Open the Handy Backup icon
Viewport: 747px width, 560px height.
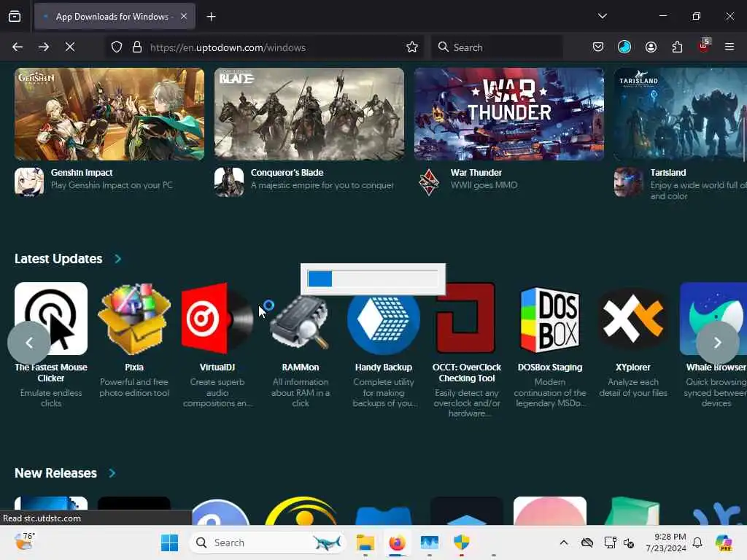[384, 324]
